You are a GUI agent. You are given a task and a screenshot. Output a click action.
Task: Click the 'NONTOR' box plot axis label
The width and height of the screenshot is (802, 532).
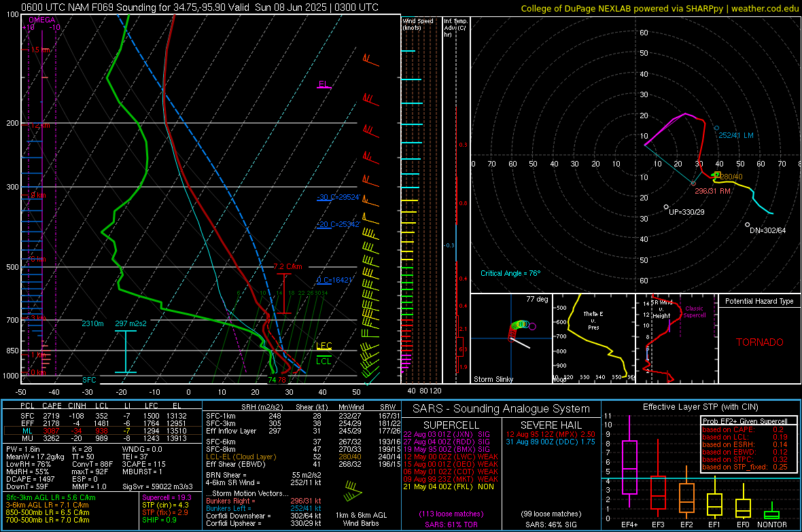coord(772,525)
